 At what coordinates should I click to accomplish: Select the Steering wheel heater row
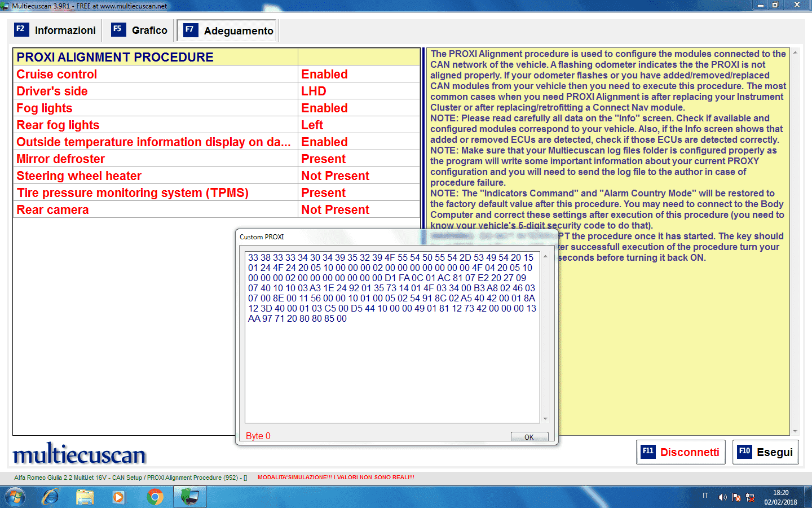[217, 176]
